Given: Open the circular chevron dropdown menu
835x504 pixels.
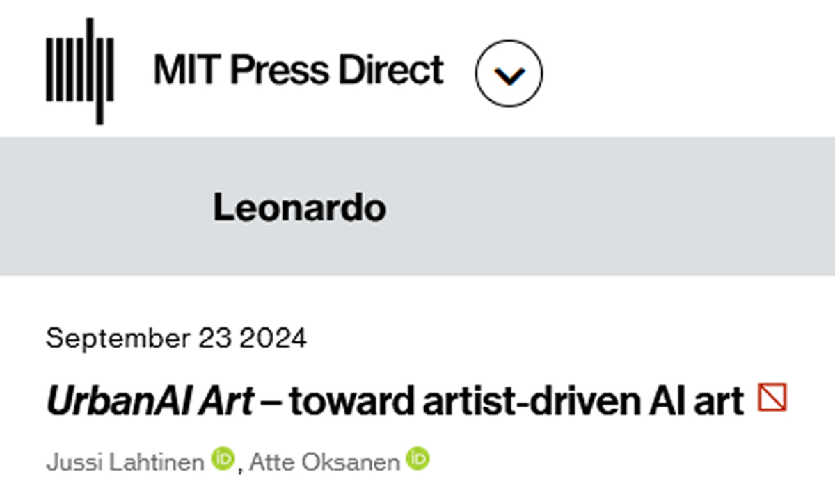Looking at the screenshot, I should pyautogui.click(x=509, y=74).
